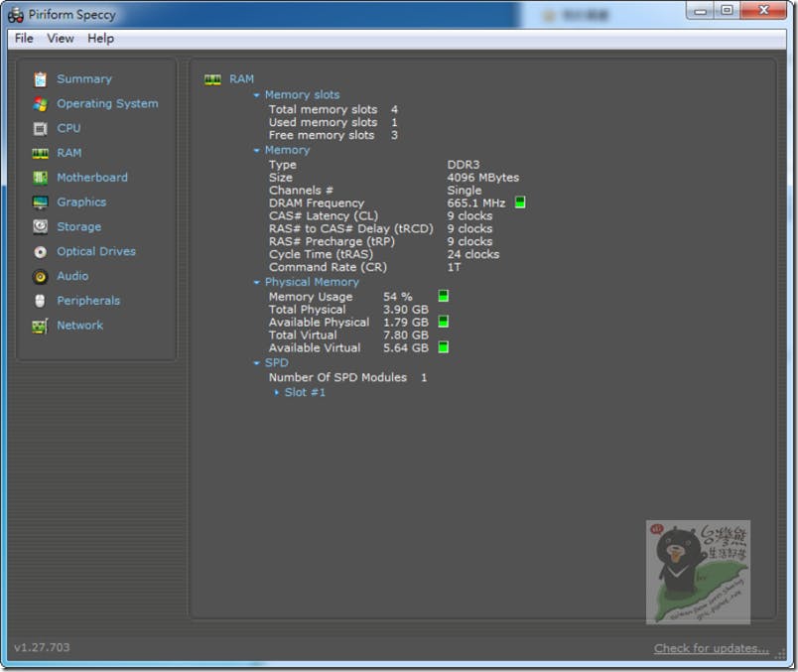Select the Number Of SPD Modules row
This screenshot has height=672, width=798.
pos(348,378)
